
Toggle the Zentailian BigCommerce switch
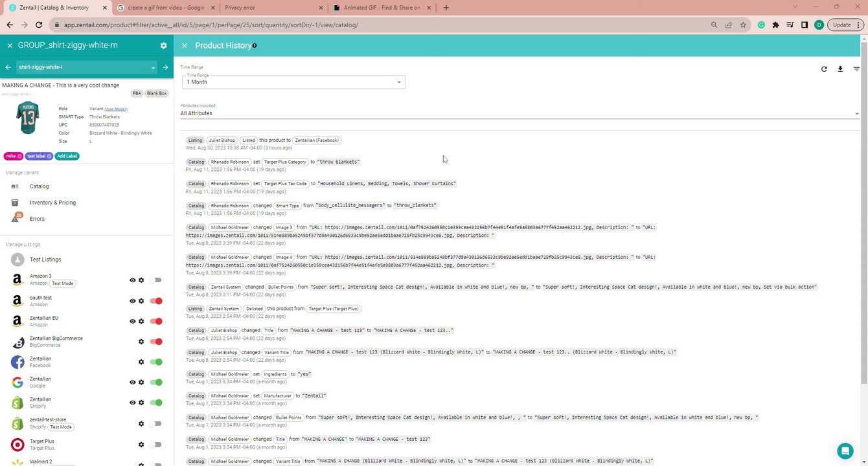point(156,342)
